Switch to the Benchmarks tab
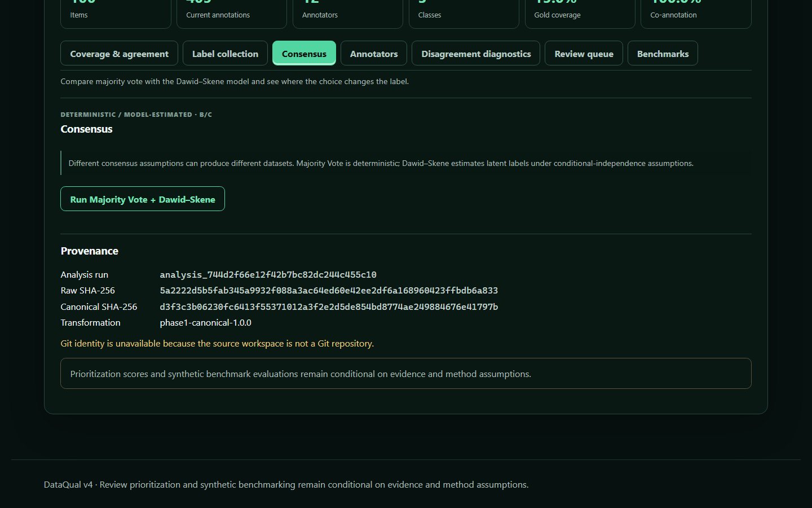This screenshot has width=812, height=508. tap(663, 54)
